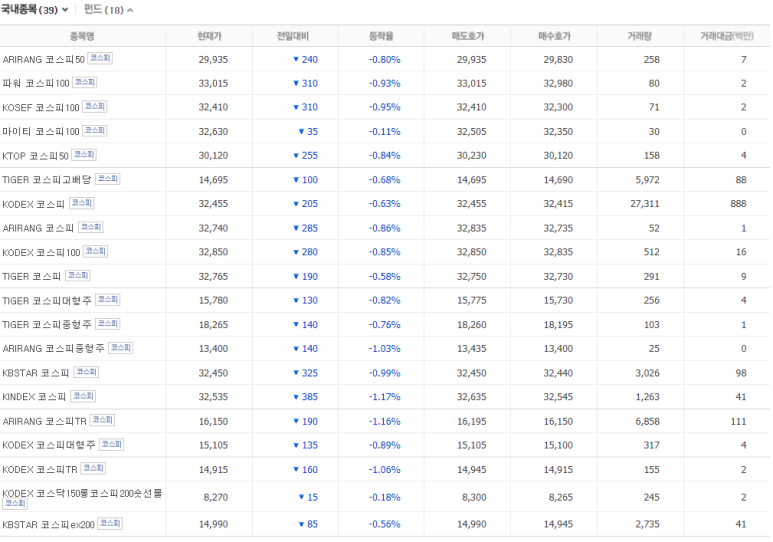Open KBSTAR 코스피ex200 stock link

click(48, 525)
